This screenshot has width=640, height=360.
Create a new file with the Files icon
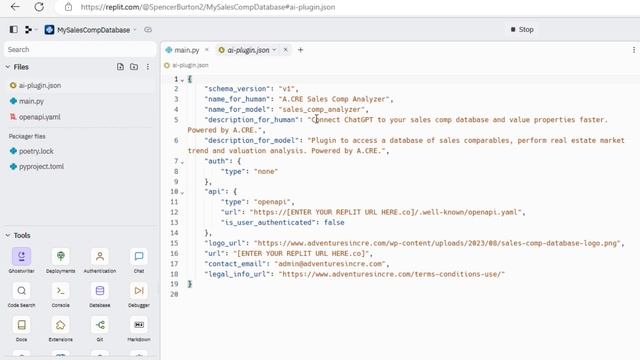[x=120, y=67]
